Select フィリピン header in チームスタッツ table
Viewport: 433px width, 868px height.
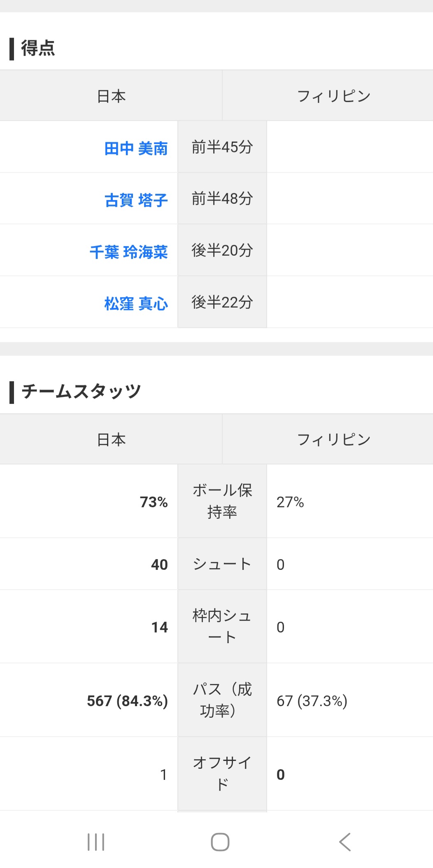point(333,439)
